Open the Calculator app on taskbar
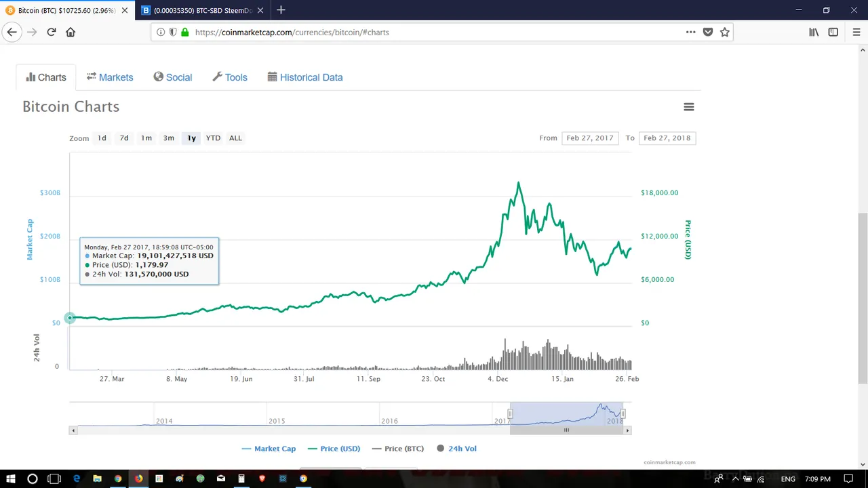 tap(241, 479)
